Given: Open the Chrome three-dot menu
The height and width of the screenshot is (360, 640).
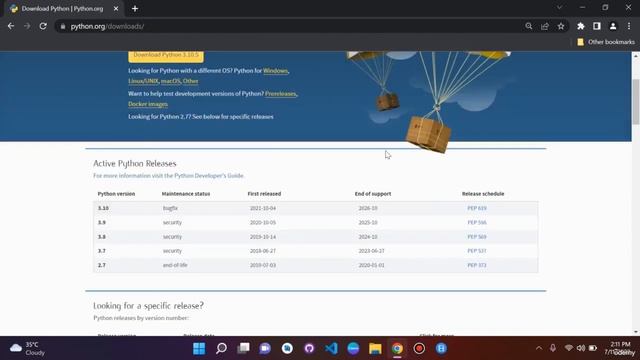Looking at the screenshot, I should tap(629, 26).
